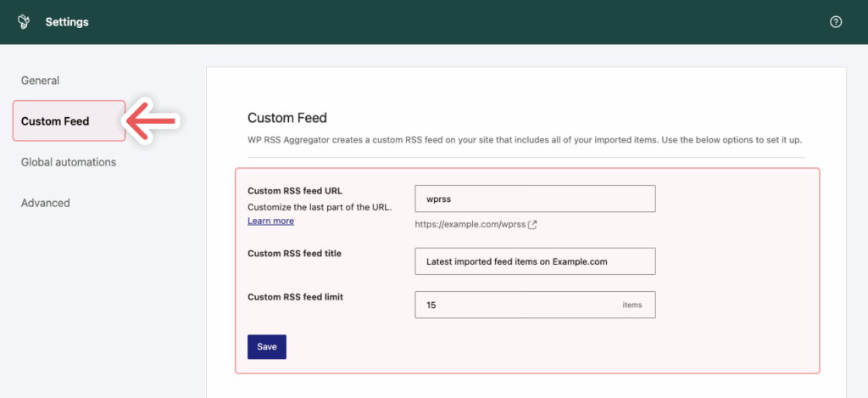Focus the Custom RSS feed URL field
The width and height of the screenshot is (868, 398).
pos(536,199)
